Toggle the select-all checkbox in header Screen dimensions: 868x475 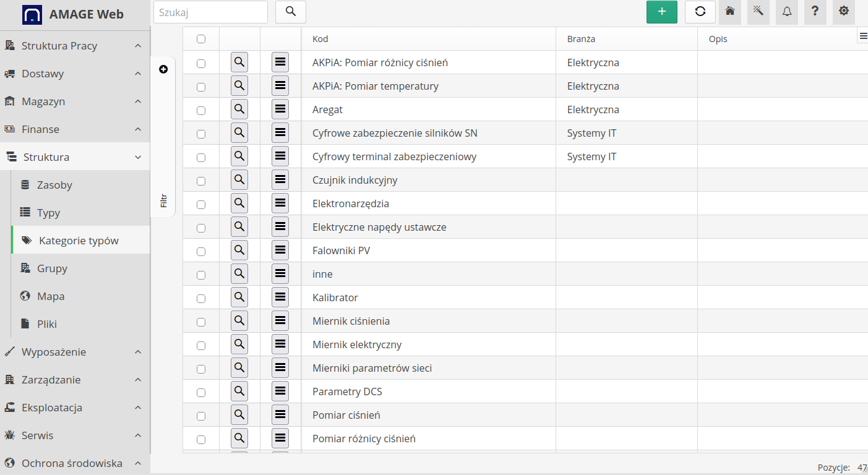(x=201, y=39)
